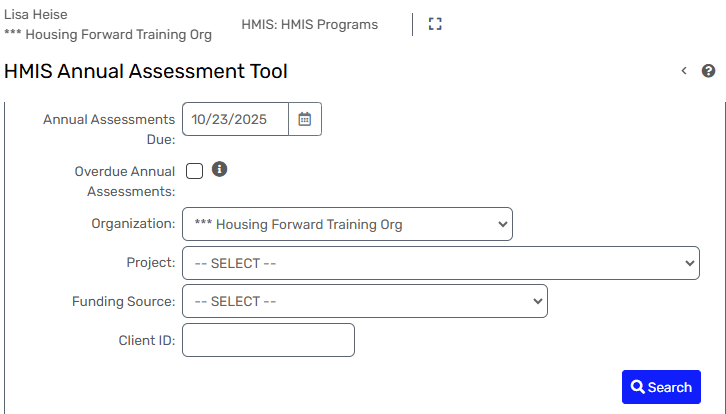
Task: Click the Project field label
Action: (150, 263)
